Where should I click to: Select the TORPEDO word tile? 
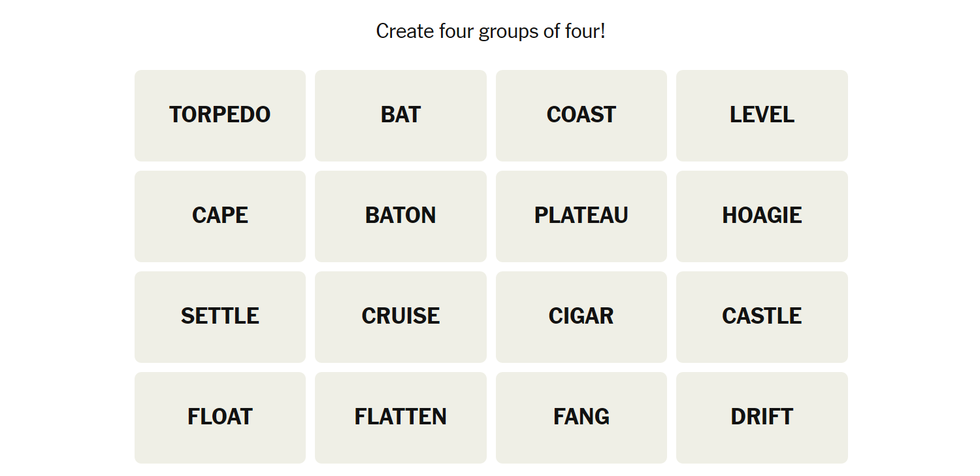[x=220, y=115]
